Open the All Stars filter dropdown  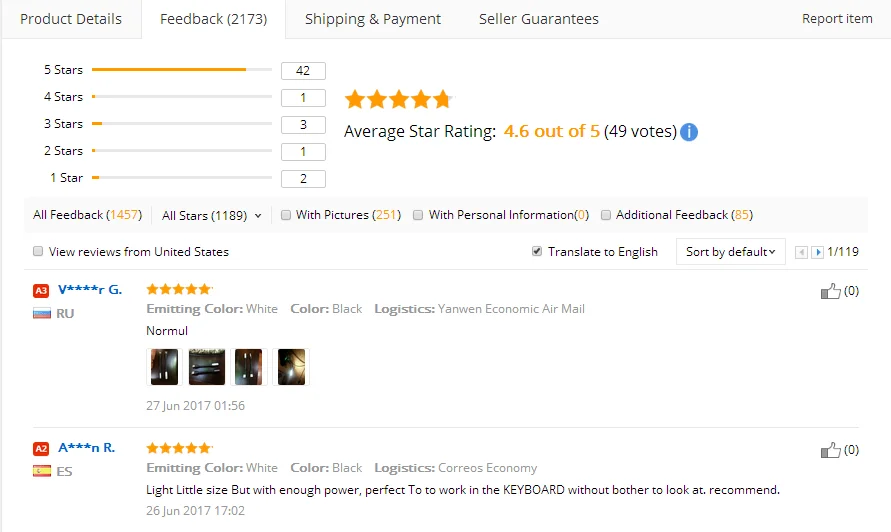pos(211,215)
